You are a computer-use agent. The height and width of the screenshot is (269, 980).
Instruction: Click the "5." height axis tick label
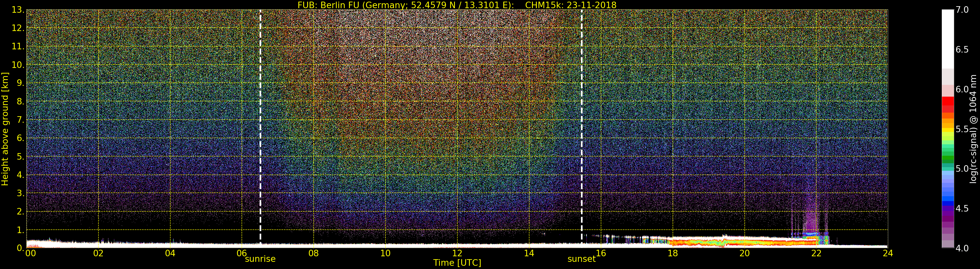click(21, 156)
